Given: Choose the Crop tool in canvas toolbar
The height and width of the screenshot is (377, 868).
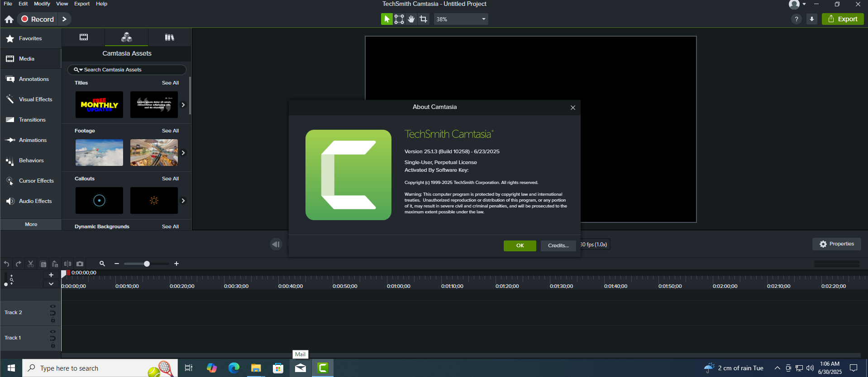Looking at the screenshot, I should tap(424, 19).
